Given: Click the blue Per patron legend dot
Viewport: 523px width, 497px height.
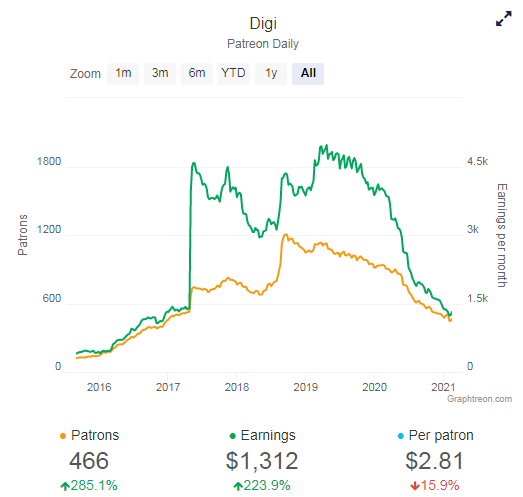Looking at the screenshot, I should [x=401, y=436].
